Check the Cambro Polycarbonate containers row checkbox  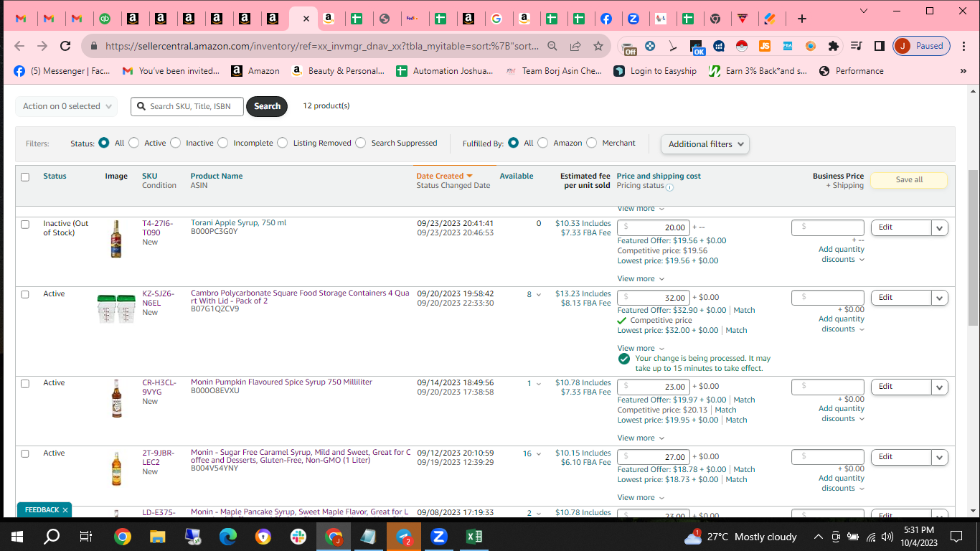[x=25, y=295]
